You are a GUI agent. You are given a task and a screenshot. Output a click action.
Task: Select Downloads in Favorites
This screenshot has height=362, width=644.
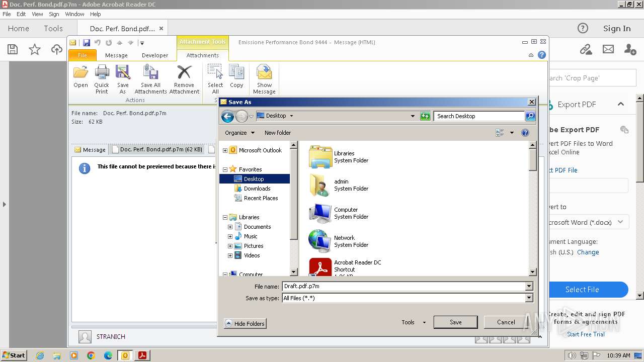[257, 189]
